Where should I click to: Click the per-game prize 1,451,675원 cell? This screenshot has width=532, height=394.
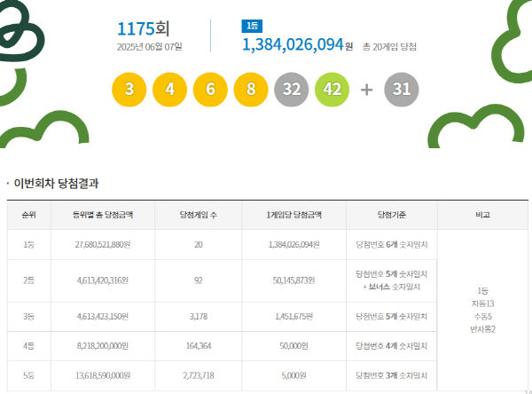293,317
